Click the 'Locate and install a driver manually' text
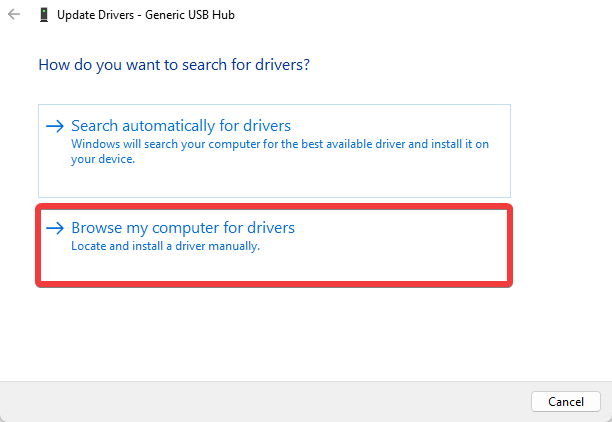Viewport: 612px width, 422px height. click(x=165, y=246)
